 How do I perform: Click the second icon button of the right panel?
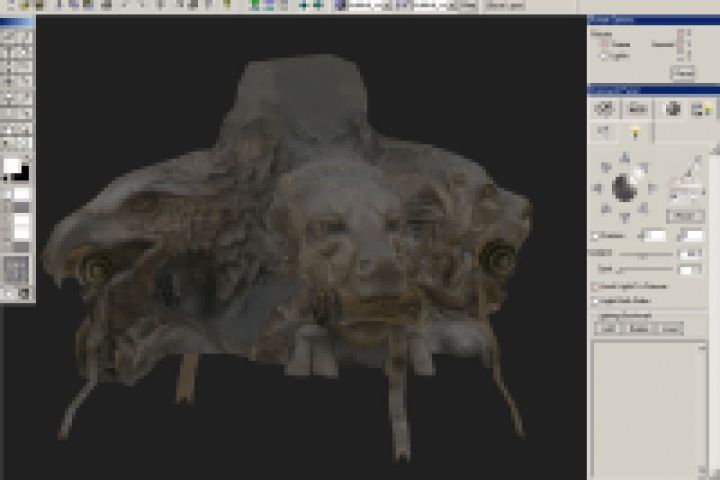636,109
